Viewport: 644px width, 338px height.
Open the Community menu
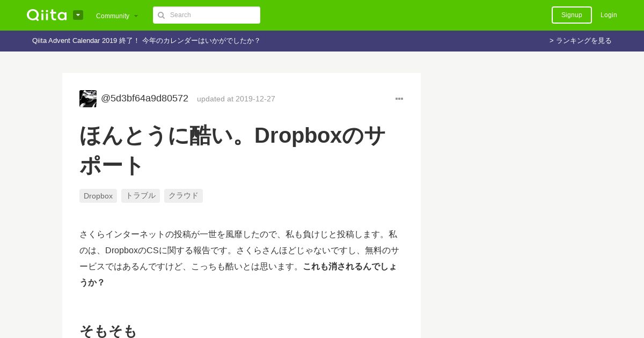click(x=117, y=16)
